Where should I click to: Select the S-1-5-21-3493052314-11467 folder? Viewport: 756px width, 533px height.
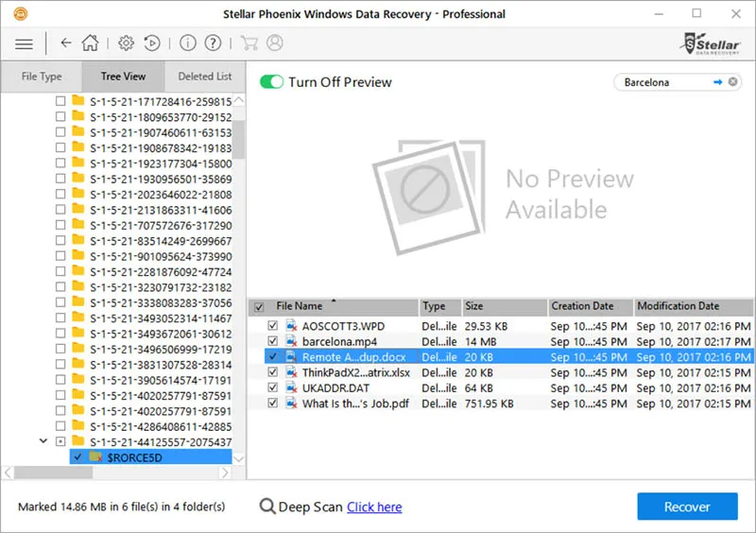[161, 318]
